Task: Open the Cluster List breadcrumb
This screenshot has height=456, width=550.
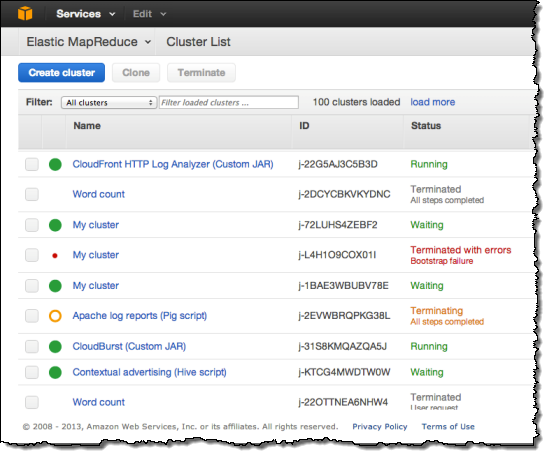Action: pos(198,42)
